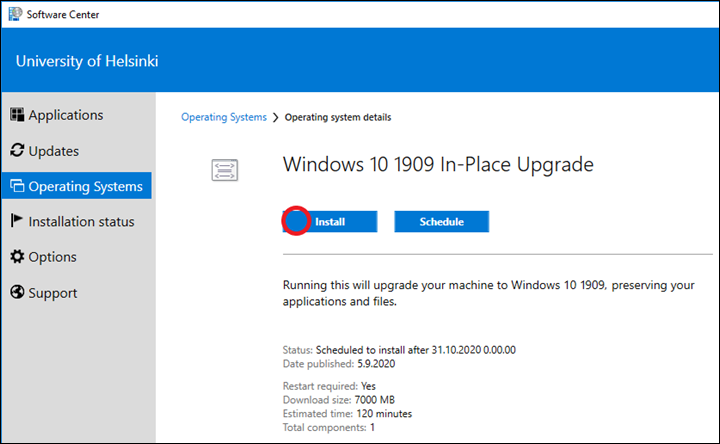The width and height of the screenshot is (720, 444).
Task: Click the 'Operating system details' breadcrumb text
Action: coord(338,117)
